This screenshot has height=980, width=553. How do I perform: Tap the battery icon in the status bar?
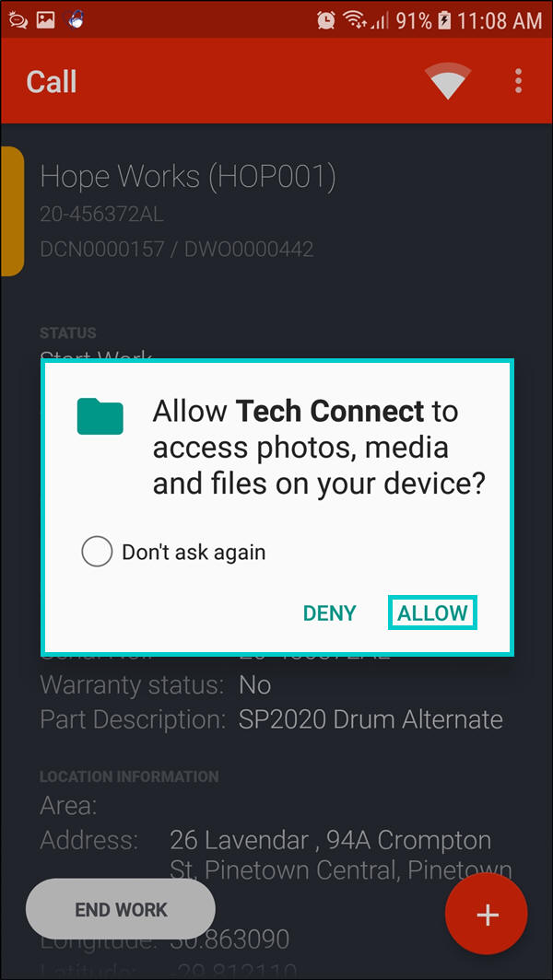click(x=443, y=20)
